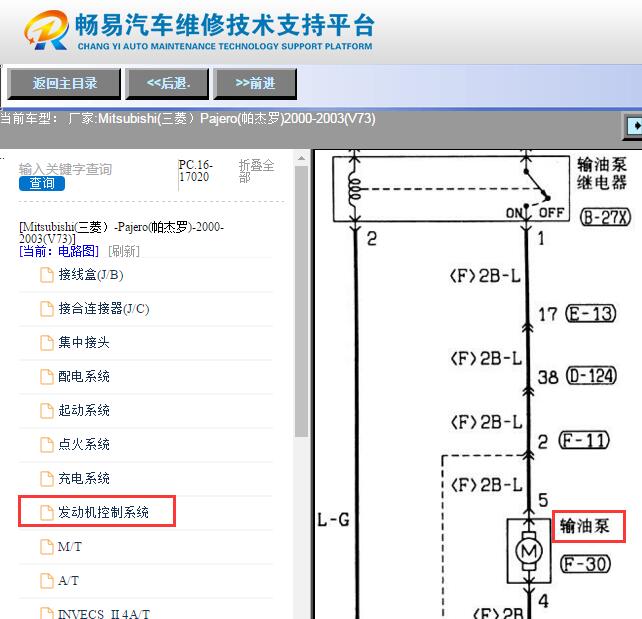Click document icon beside 配电系统
Image resolution: width=642 pixels, height=619 pixels.
[x=47, y=377]
